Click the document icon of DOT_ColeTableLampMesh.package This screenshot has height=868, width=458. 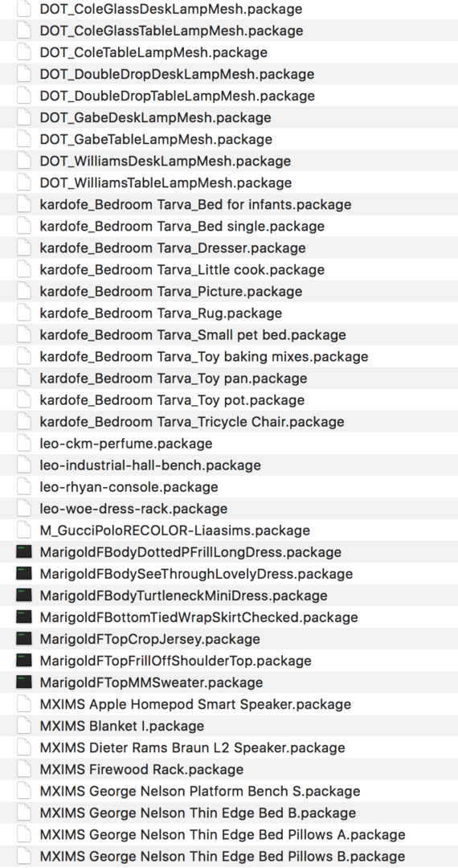point(24,52)
